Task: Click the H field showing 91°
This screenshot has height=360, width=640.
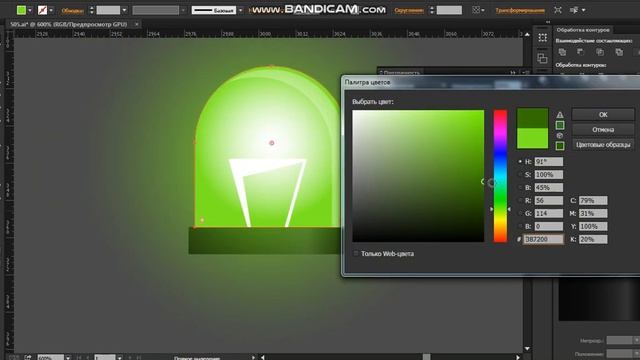Action: tap(549, 162)
